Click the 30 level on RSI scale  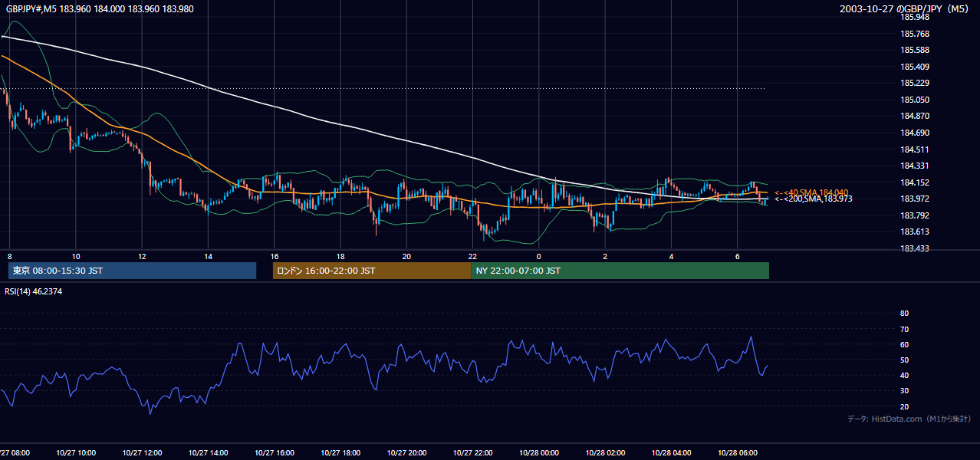pyautogui.click(x=904, y=391)
